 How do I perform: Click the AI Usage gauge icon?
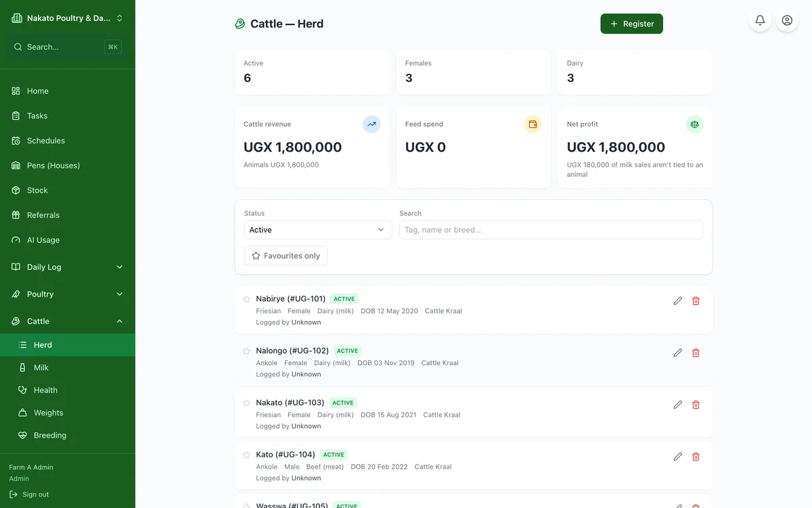pos(16,240)
